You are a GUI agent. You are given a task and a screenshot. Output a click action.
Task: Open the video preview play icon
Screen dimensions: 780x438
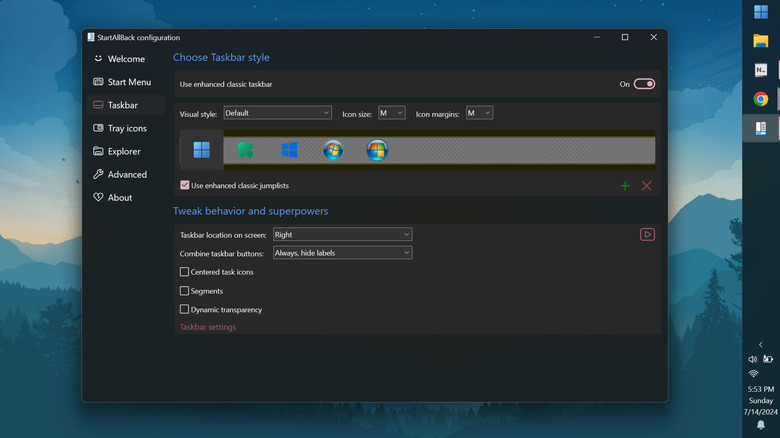pyautogui.click(x=647, y=234)
